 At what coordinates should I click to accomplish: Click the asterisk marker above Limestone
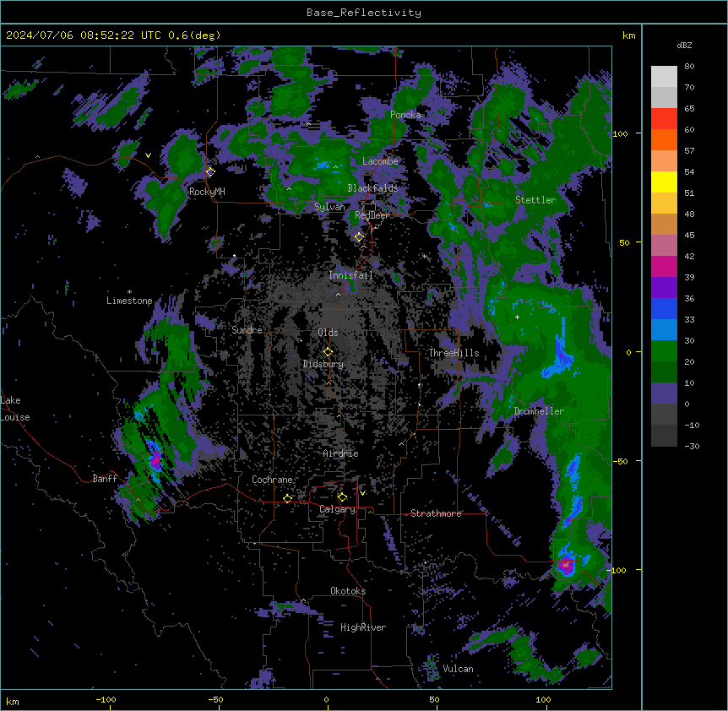(x=129, y=292)
